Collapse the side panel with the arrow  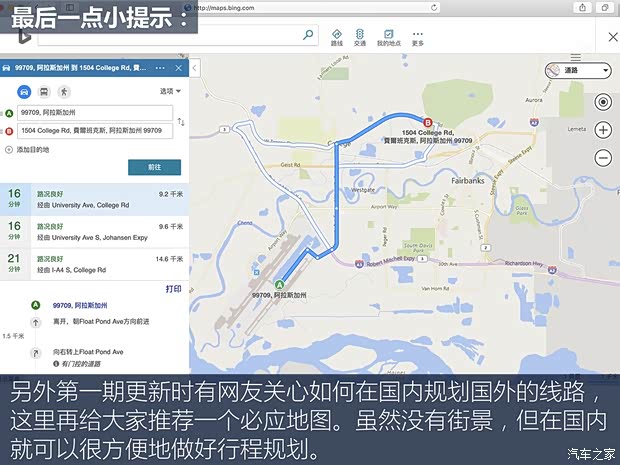coord(195,68)
